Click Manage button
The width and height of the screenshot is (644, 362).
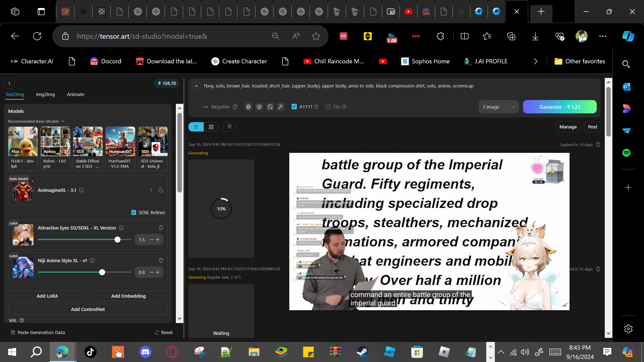(x=568, y=127)
